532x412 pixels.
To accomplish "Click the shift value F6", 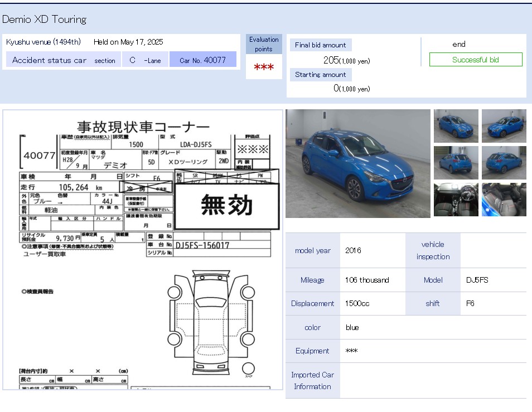I will (470, 303).
